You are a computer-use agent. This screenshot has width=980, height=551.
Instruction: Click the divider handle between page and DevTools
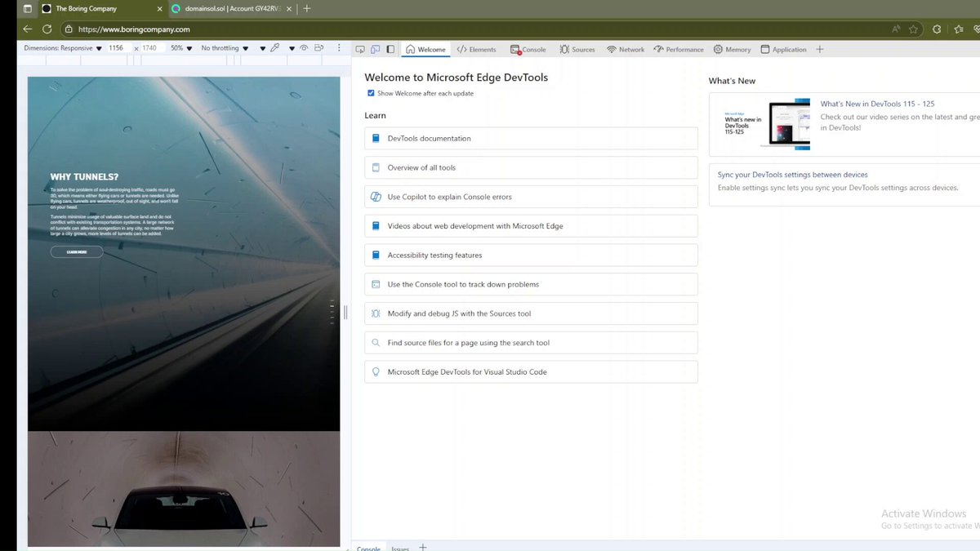click(345, 312)
